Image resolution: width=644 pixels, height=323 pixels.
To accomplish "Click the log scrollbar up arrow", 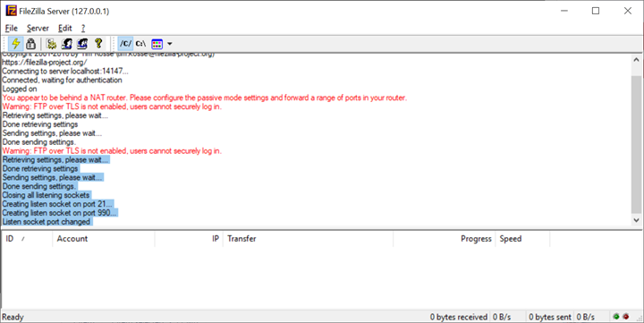I will click(x=636, y=60).
